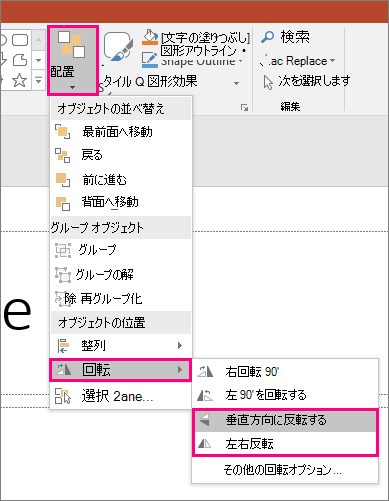Image resolution: width=389 pixels, height=501 pixels.
Task: Choose 左 90° を回転する option
Action: (x=285, y=395)
